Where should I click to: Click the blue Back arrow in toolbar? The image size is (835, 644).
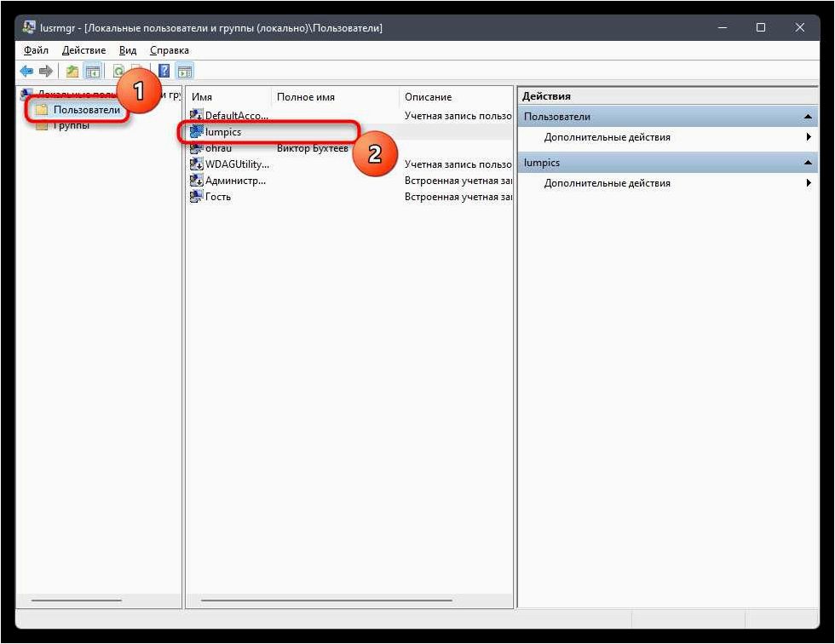click(x=26, y=71)
